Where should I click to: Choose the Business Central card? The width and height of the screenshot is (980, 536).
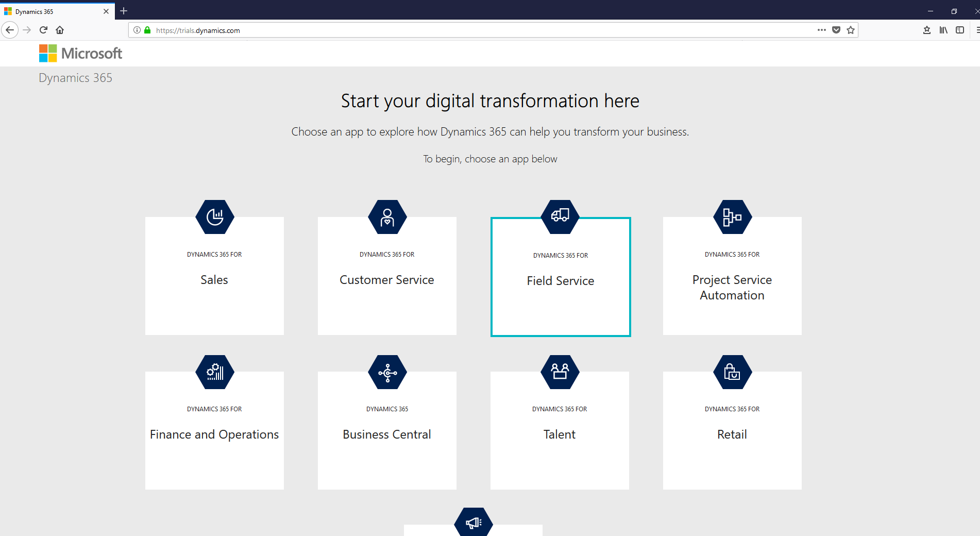click(387, 430)
